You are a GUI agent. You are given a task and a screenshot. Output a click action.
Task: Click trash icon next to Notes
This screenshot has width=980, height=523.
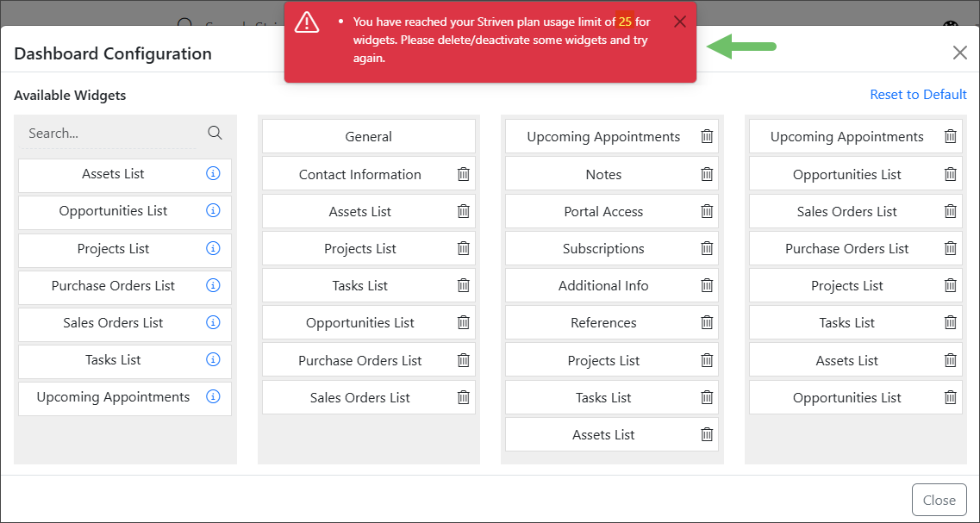pyautogui.click(x=707, y=174)
